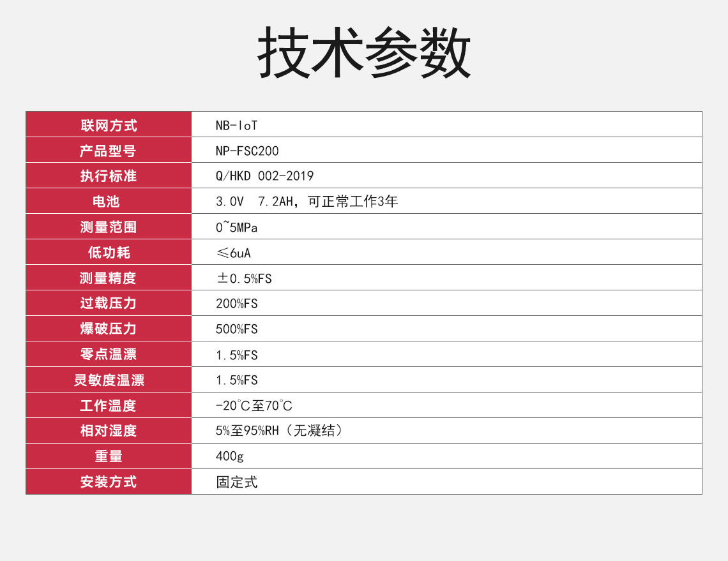Select the 产品型号 row header
The width and height of the screenshot is (728, 561).
109,150
